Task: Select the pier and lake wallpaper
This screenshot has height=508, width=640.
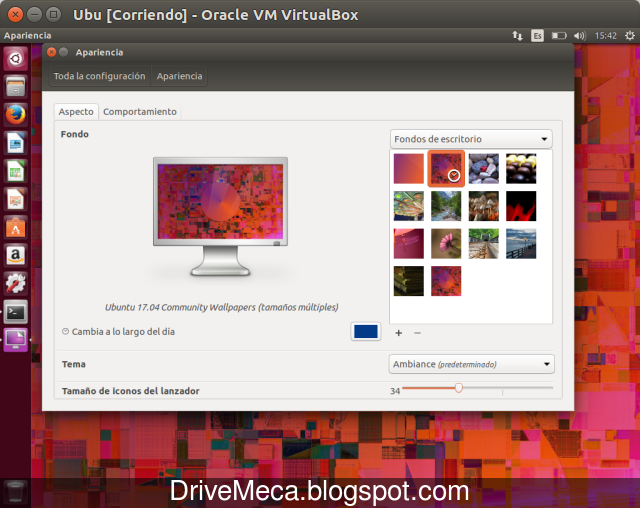Action: 521,244
